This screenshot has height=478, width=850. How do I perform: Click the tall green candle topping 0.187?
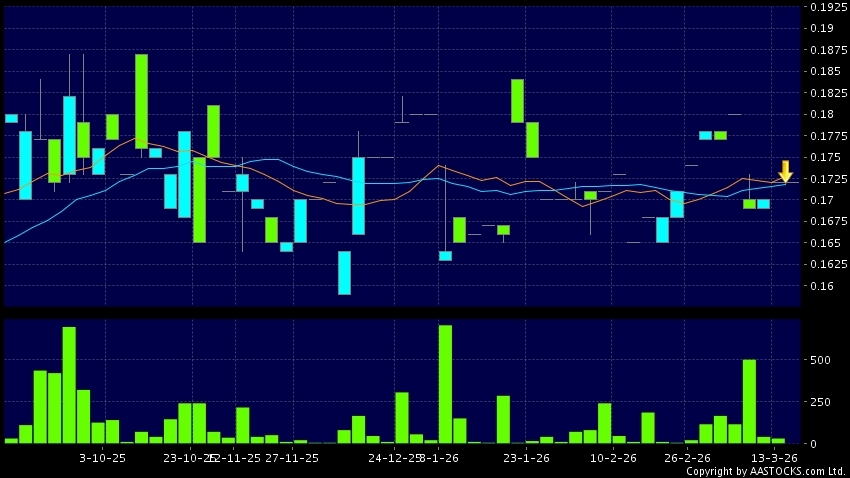(141, 101)
